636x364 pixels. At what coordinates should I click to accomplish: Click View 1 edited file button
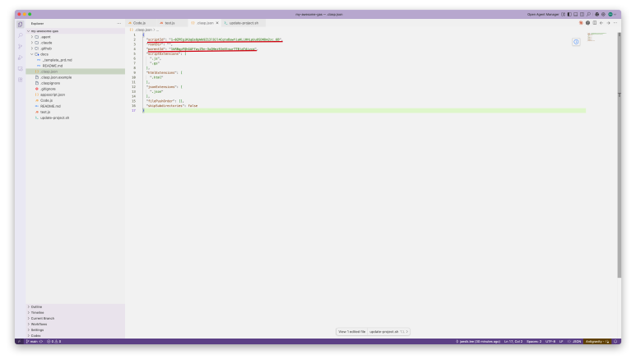point(351,331)
